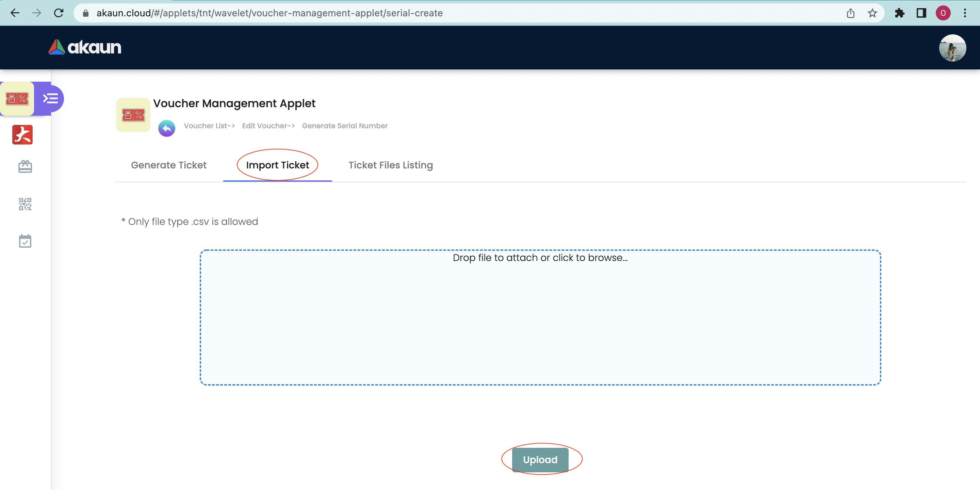Open the gift card sidebar icon

pos(25,166)
